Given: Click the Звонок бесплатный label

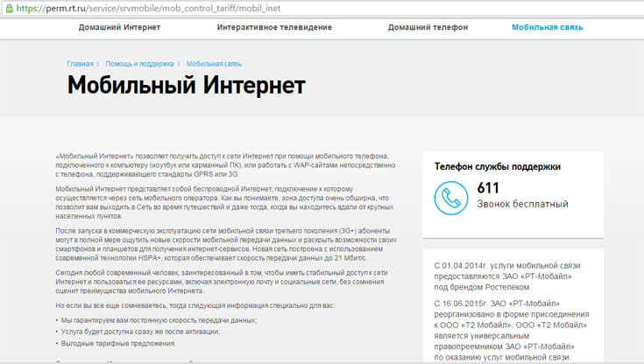Looking at the screenshot, I should (x=522, y=204).
